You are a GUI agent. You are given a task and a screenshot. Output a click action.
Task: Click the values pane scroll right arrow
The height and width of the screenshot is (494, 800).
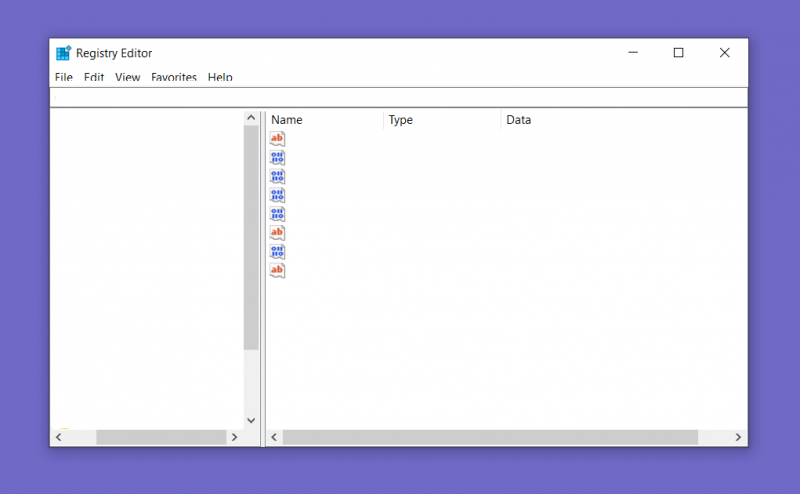coord(738,437)
